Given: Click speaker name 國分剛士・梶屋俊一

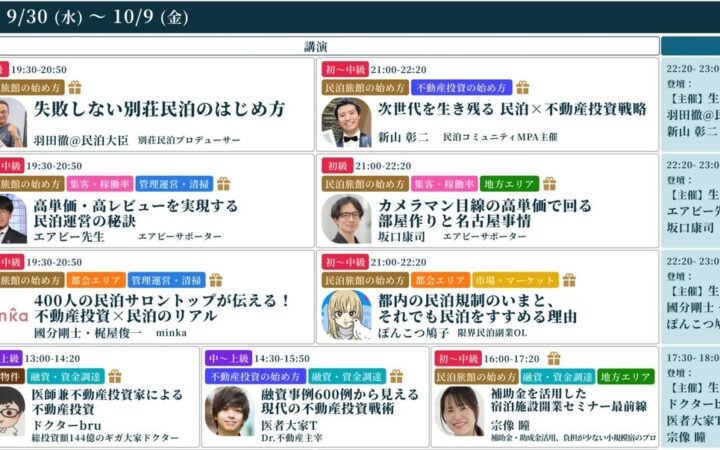Looking at the screenshot, I should pos(88,332).
